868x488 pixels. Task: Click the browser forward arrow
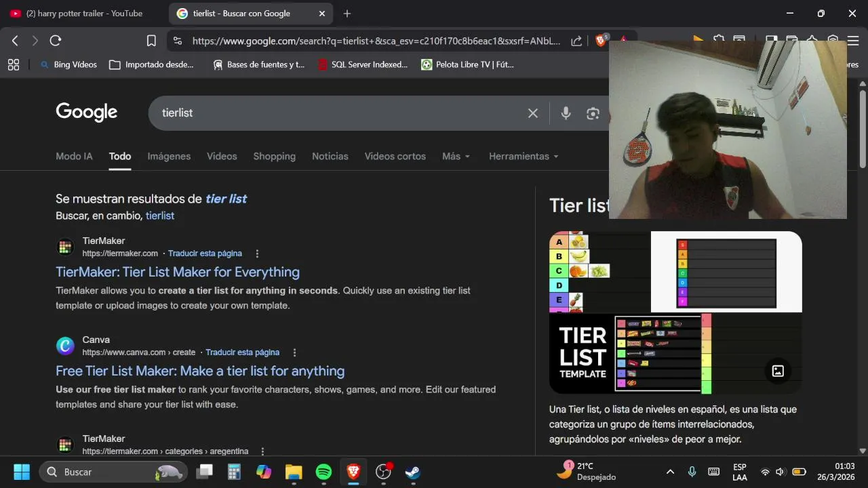click(35, 41)
